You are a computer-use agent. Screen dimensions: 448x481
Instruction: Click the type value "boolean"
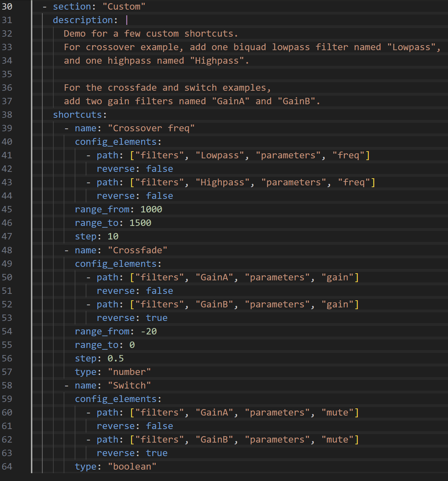132,467
